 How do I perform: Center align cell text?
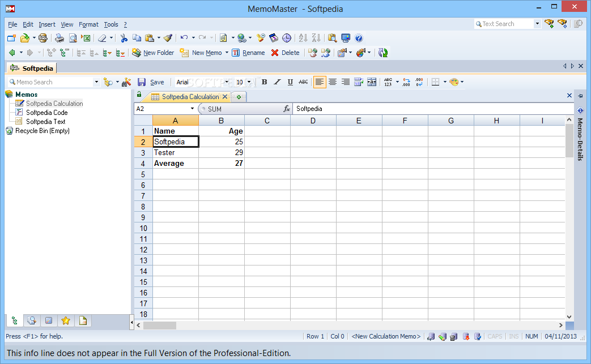click(x=333, y=82)
